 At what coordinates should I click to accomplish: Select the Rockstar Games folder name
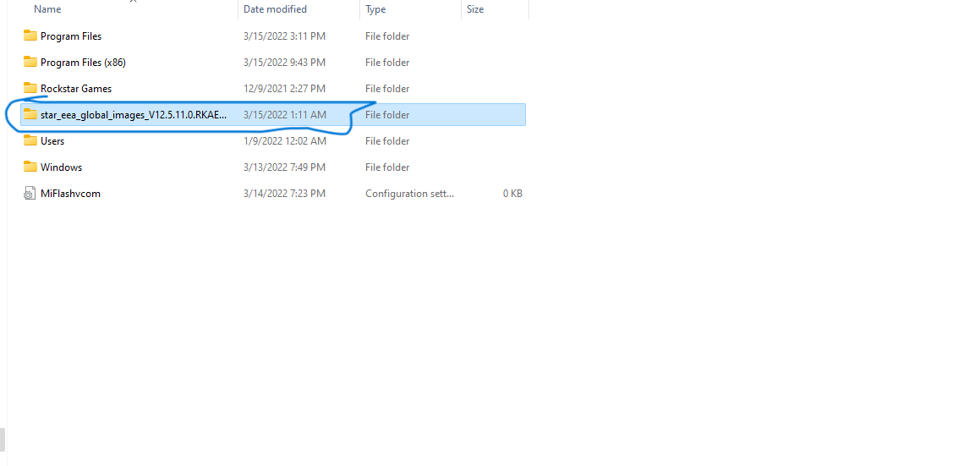pyautogui.click(x=76, y=89)
